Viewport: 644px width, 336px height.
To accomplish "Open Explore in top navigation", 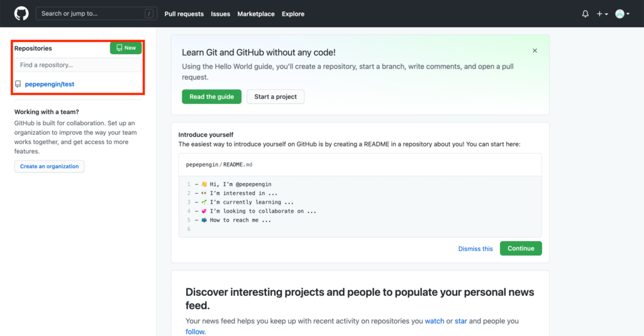I will click(293, 14).
